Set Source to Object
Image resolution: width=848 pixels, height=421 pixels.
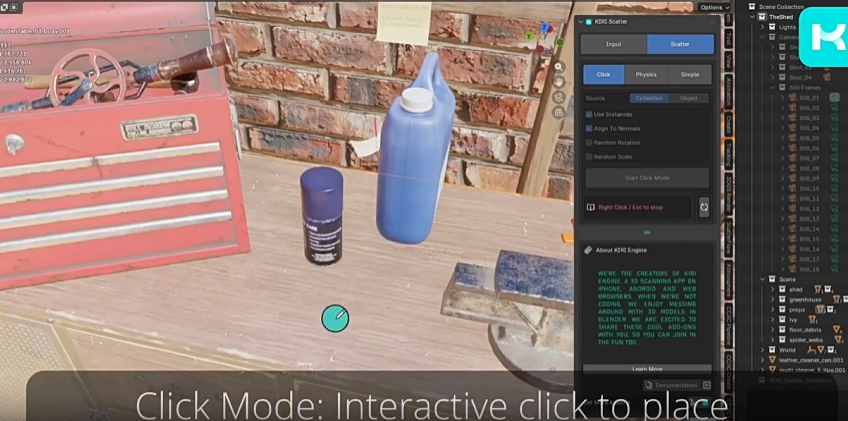pos(689,98)
